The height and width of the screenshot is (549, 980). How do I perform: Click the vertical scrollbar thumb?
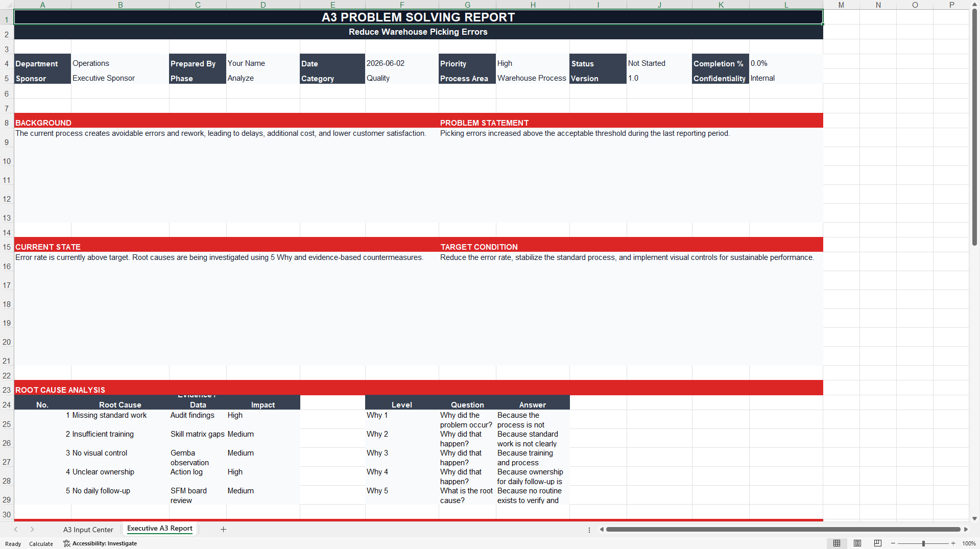point(974,128)
